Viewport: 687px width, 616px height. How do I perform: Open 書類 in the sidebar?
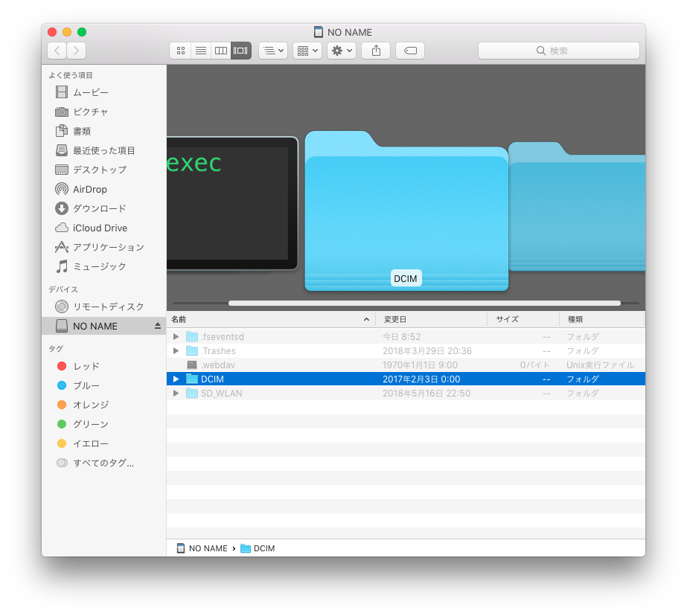(103, 131)
